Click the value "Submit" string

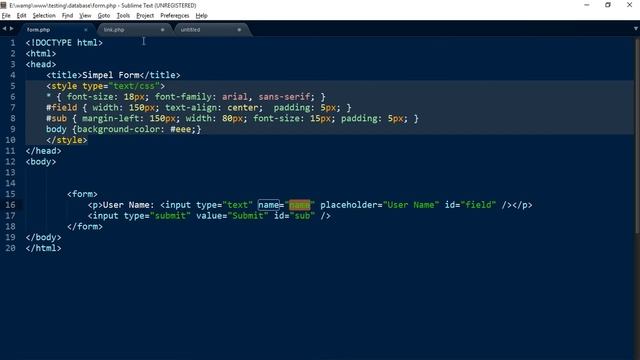[x=248, y=216]
